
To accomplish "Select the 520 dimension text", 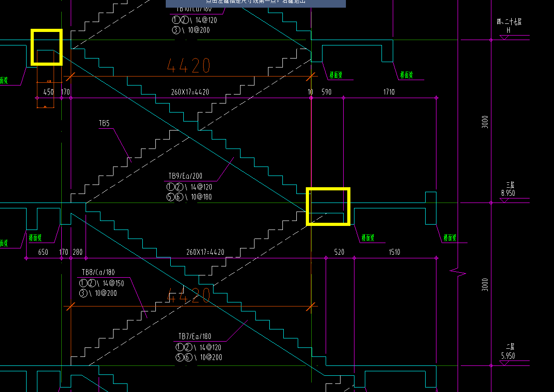I will (339, 252).
